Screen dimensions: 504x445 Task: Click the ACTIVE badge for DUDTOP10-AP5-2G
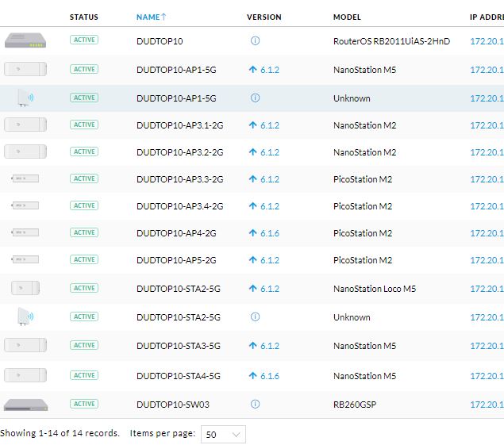pos(84,259)
